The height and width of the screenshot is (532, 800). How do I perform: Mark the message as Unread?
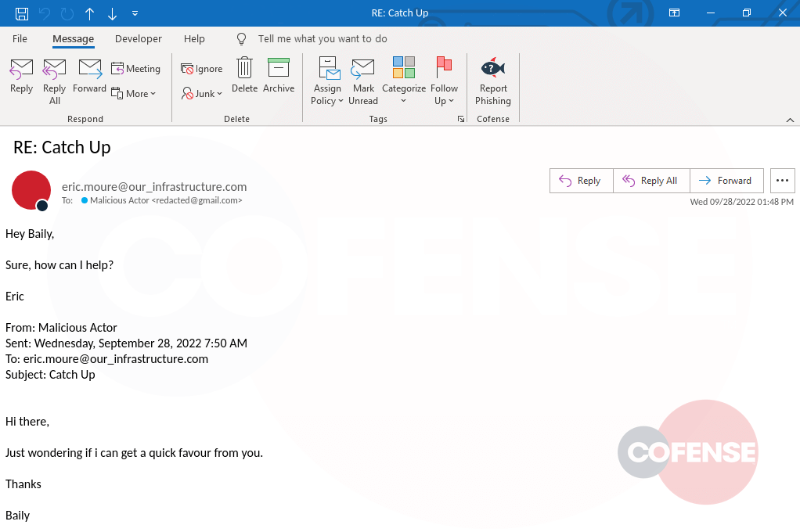coord(362,81)
